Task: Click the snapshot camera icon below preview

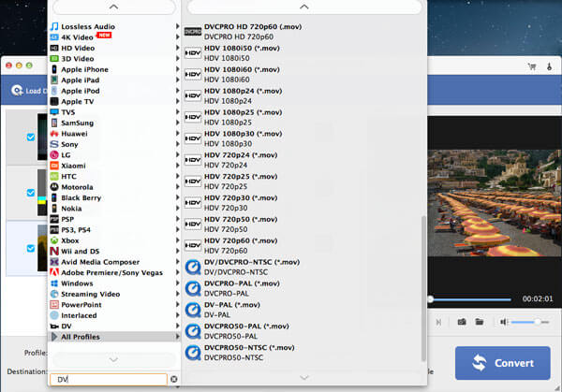Action: pyautogui.click(x=462, y=322)
